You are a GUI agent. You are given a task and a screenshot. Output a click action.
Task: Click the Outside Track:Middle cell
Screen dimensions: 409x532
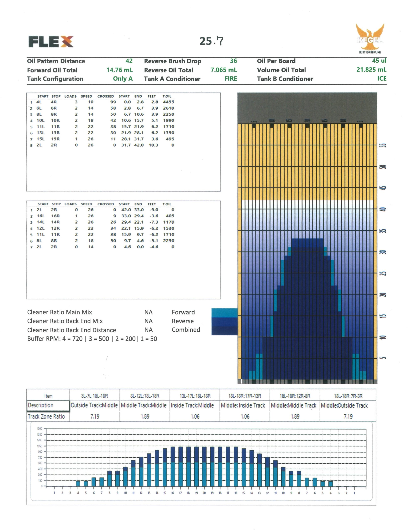pyautogui.click(x=94, y=405)
